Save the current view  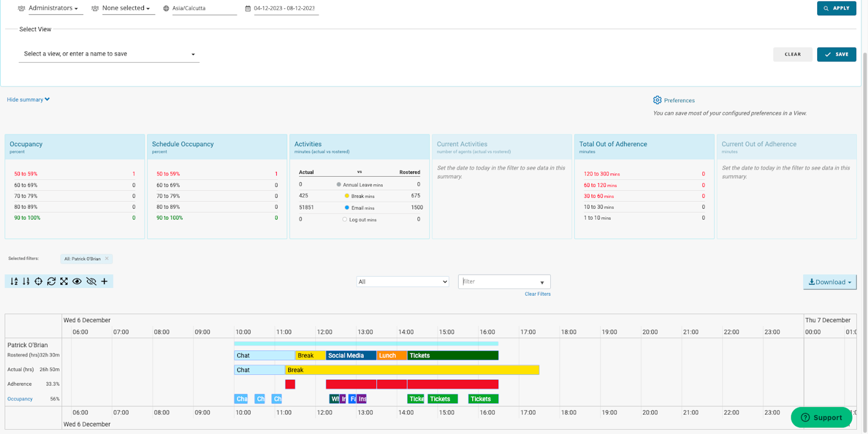pos(836,54)
